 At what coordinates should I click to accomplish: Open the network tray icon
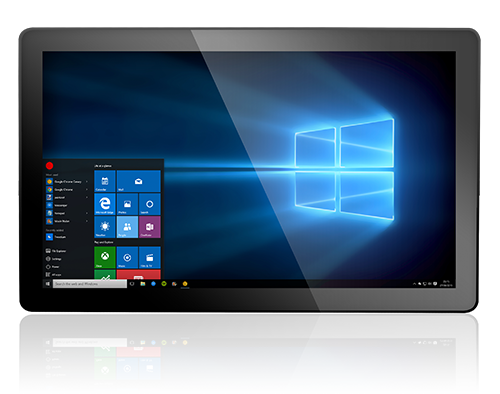425,284
